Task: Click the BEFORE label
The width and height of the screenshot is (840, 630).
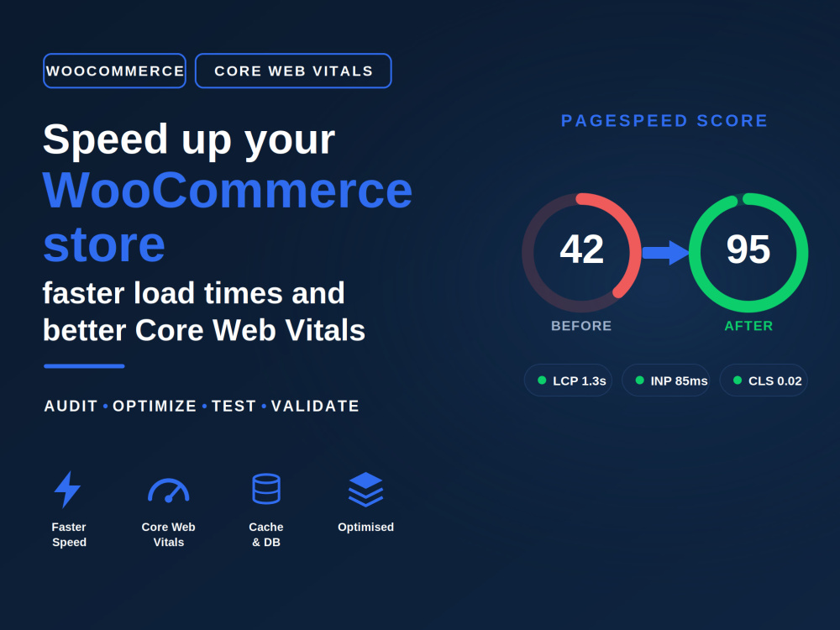Action: pos(581,326)
